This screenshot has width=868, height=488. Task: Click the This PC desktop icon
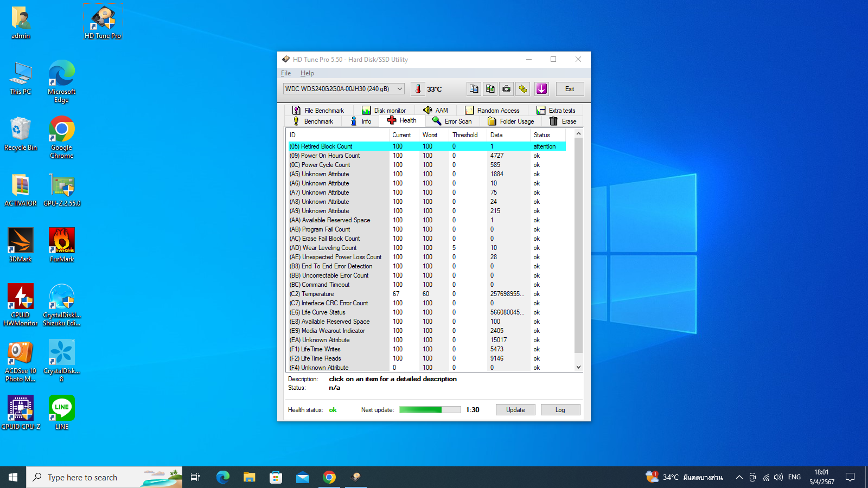(x=21, y=79)
